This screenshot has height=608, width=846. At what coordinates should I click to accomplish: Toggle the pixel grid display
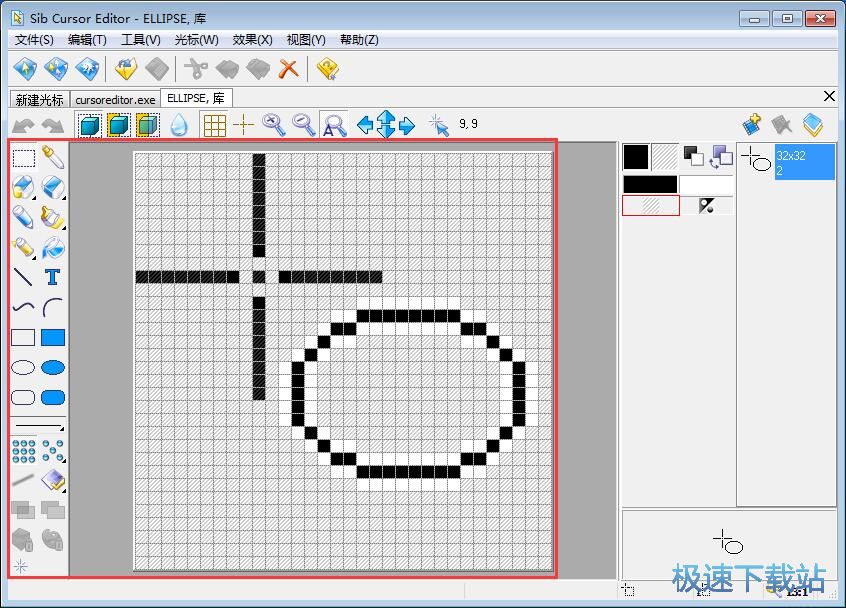pos(214,124)
